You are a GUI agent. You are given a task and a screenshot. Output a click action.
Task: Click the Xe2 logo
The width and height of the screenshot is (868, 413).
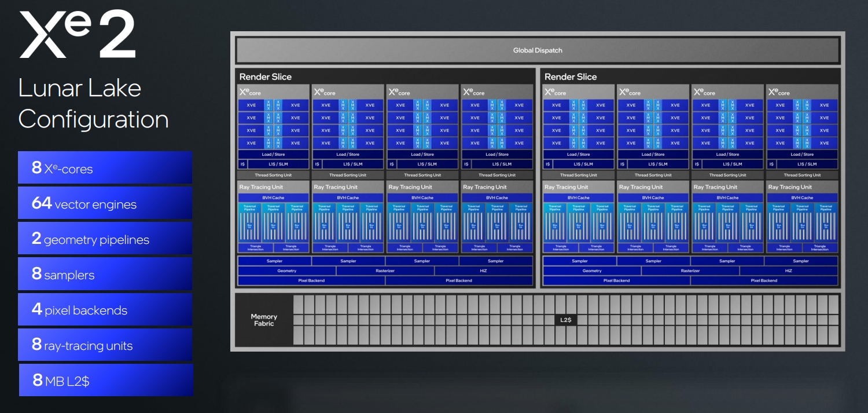(78, 34)
